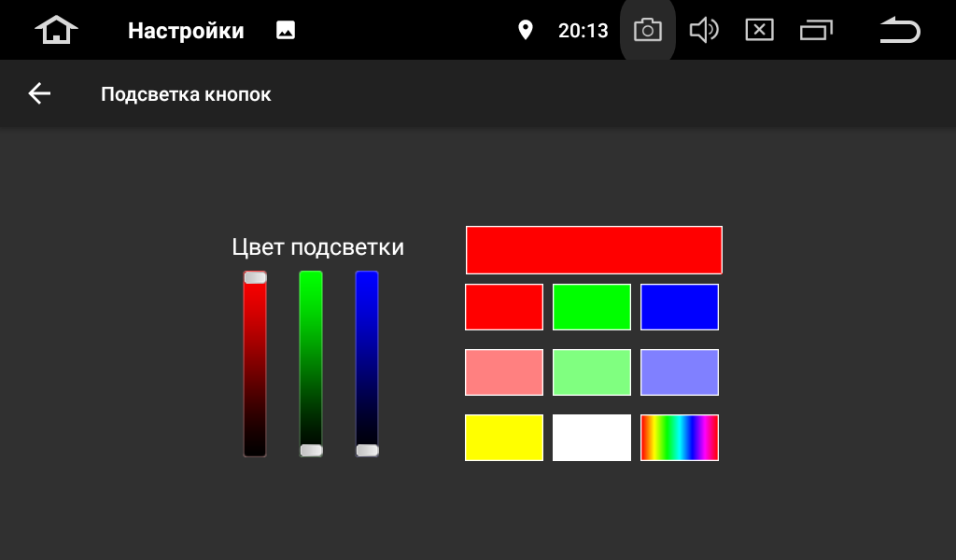The height and width of the screenshot is (560, 956).
Task: Tap the curved back arrow in status bar
Action: [x=900, y=30]
